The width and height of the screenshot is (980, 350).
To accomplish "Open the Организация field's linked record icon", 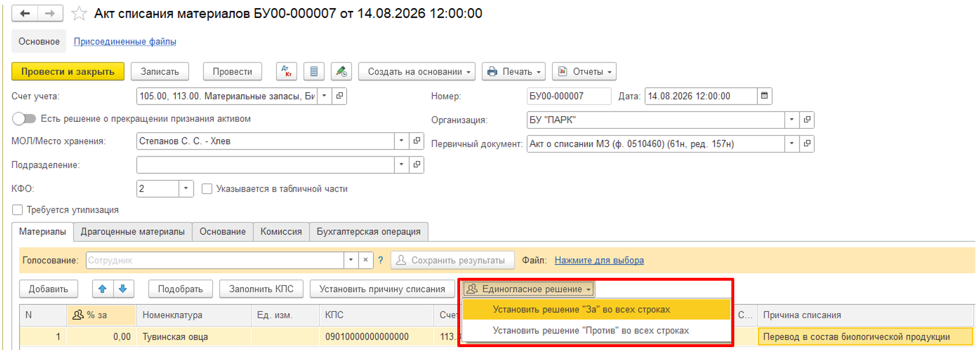I will point(807,120).
